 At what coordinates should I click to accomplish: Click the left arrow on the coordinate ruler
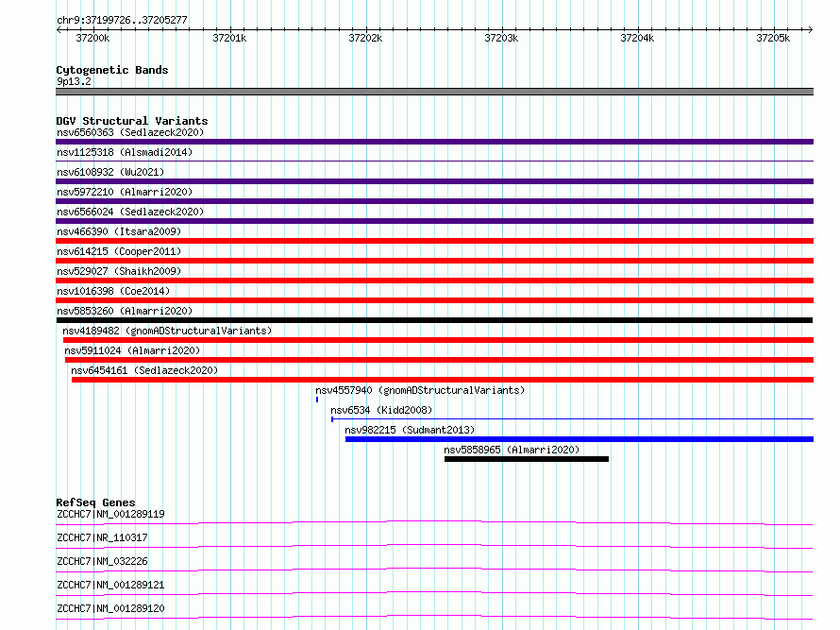[59, 29]
